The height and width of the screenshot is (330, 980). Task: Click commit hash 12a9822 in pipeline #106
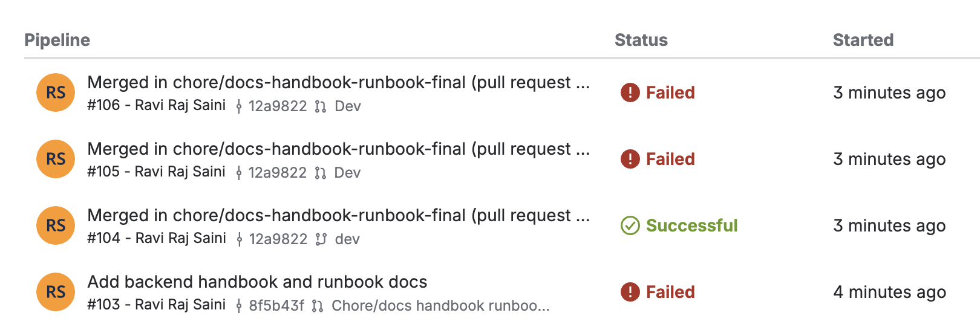[x=278, y=106]
